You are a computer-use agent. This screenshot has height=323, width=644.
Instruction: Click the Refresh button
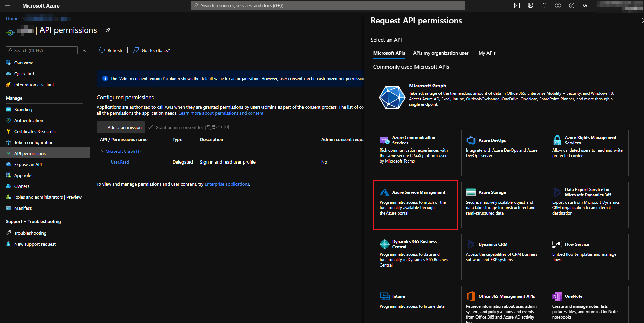click(x=111, y=50)
